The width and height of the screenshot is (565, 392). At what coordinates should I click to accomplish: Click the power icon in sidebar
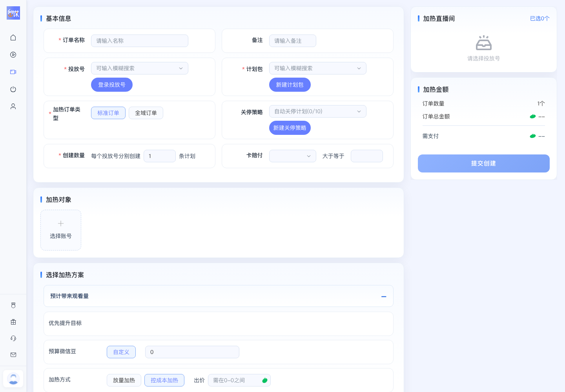(x=13, y=89)
